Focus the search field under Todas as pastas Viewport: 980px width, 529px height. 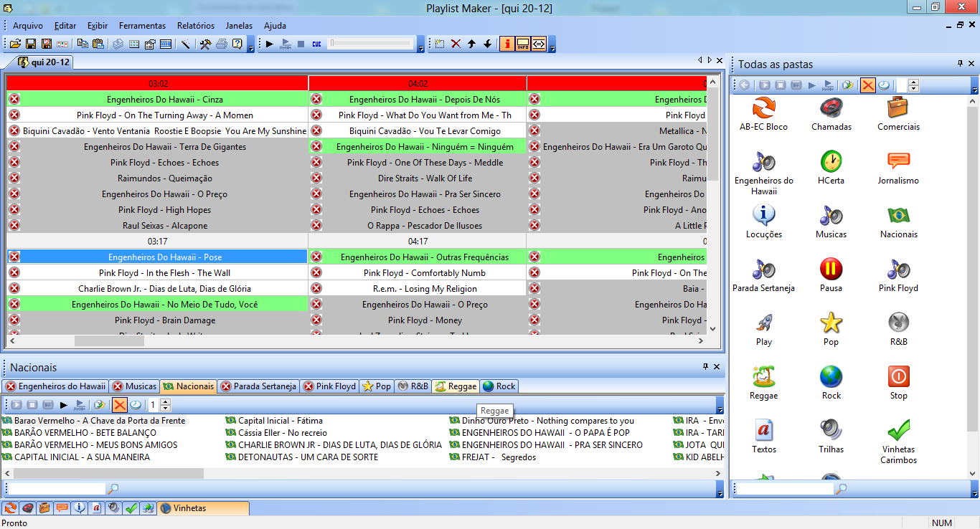pyautogui.click(x=785, y=489)
